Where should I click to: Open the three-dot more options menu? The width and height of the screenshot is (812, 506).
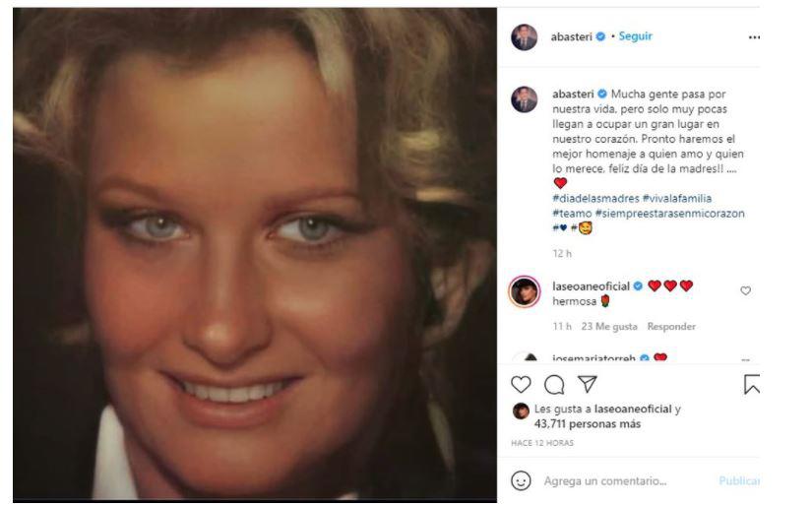(754, 37)
